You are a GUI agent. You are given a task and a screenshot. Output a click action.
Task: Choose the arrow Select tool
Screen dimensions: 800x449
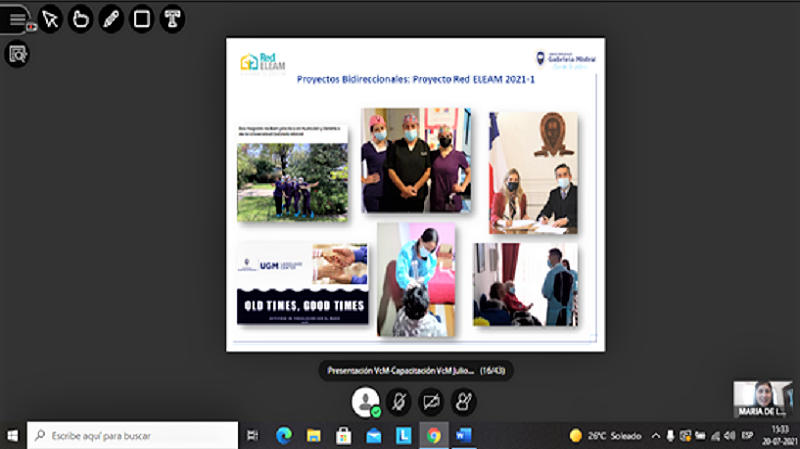[50, 19]
